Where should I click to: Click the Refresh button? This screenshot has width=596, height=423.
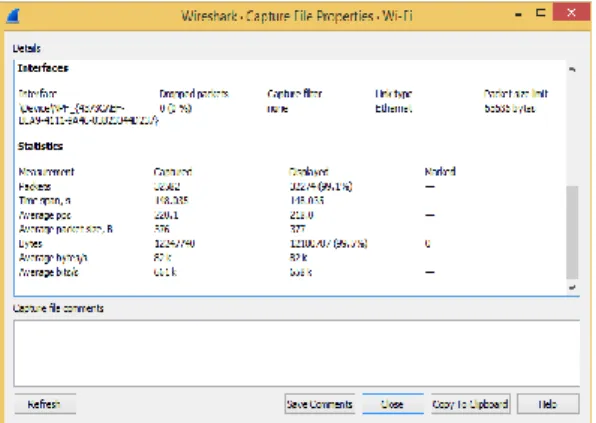click(x=45, y=404)
